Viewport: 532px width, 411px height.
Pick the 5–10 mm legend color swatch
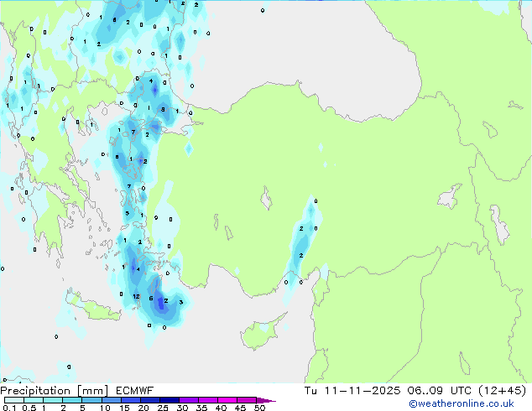click(x=91, y=400)
